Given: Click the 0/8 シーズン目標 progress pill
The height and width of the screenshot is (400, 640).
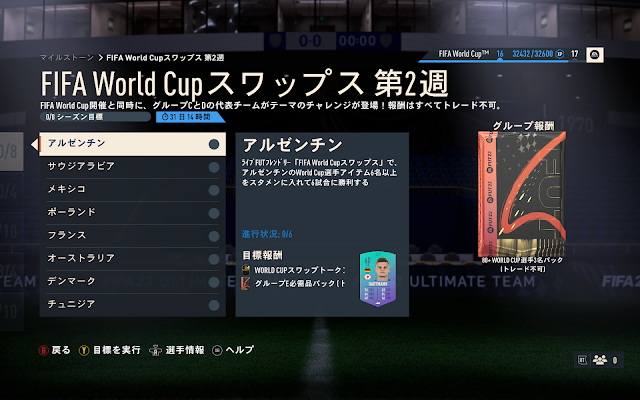Looking at the screenshot, I should 96,117.
